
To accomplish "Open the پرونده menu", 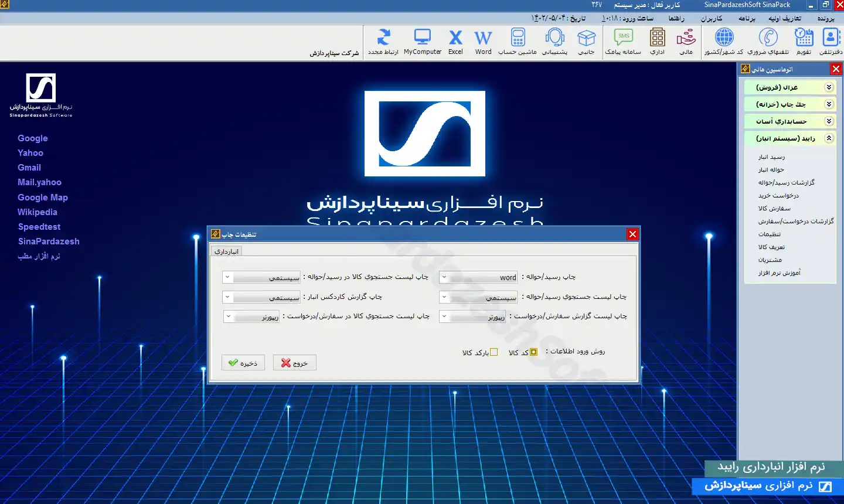I will pyautogui.click(x=826, y=19).
